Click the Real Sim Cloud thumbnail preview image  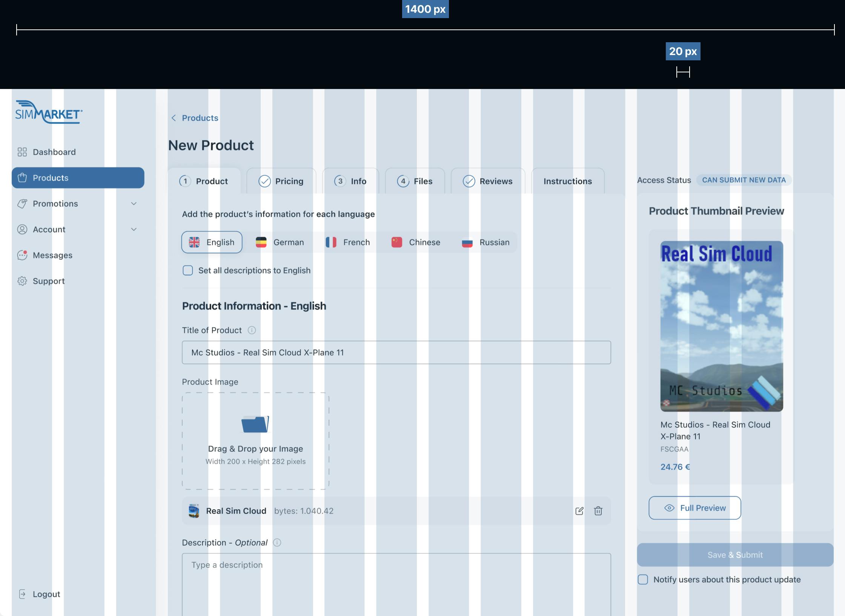722,326
